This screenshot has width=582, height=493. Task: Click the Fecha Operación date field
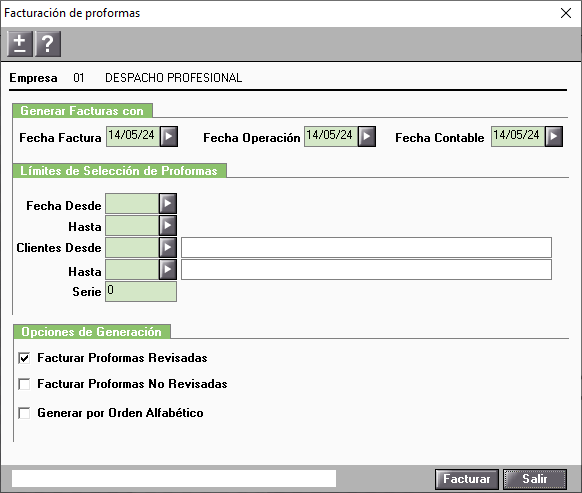click(x=331, y=136)
